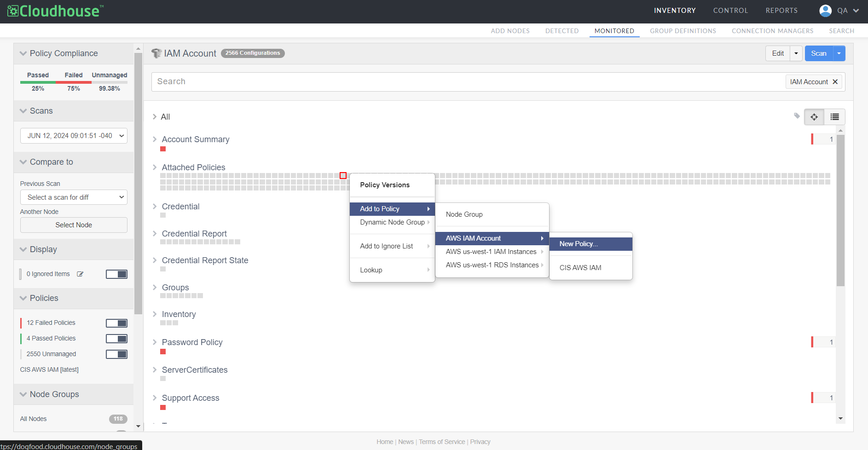Toggle the 2550 Unmanaged switch

pyautogui.click(x=116, y=354)
